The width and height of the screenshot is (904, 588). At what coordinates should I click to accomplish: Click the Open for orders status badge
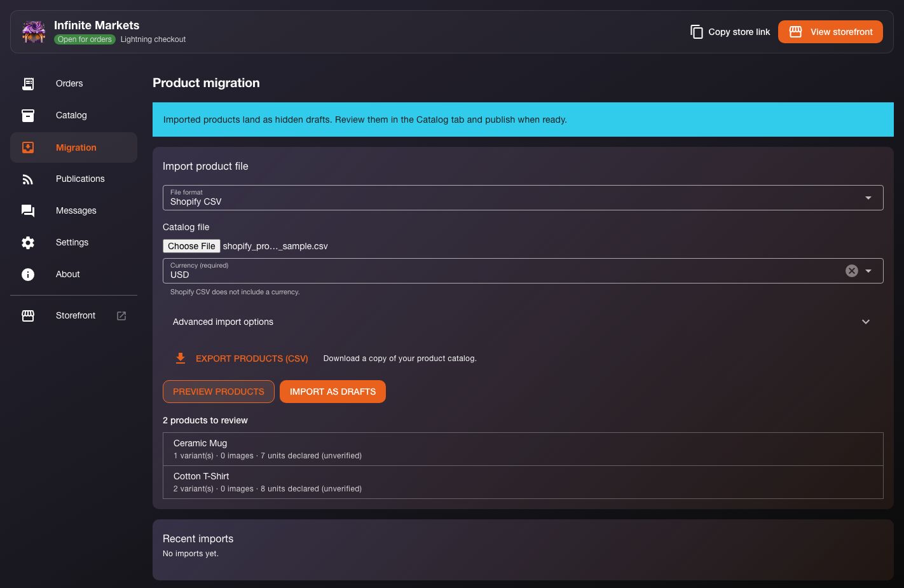click(85, 39)
